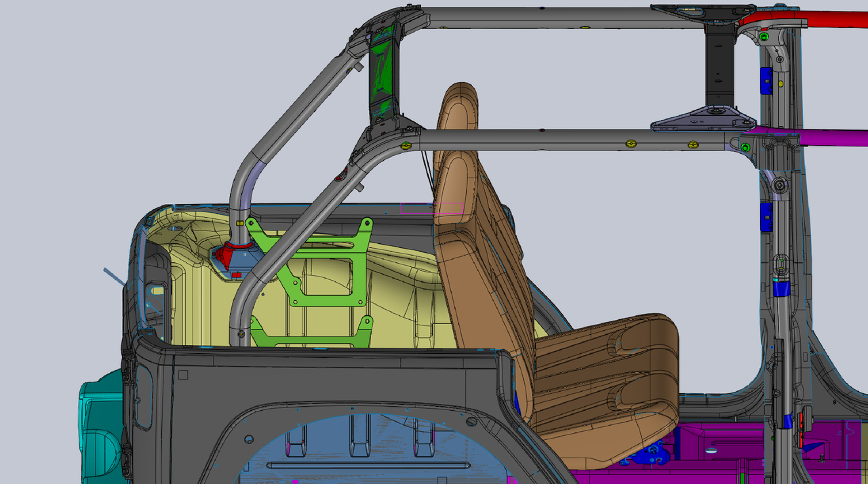Screen dimensions: 868x484
Task: Select the magenta floor section under seat
Action: coord(719,451)
